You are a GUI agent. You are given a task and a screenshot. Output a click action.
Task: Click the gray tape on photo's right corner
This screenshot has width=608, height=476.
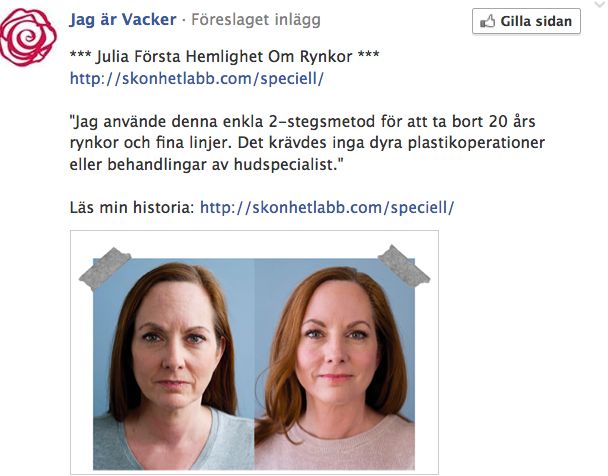[x=404, y=266]
